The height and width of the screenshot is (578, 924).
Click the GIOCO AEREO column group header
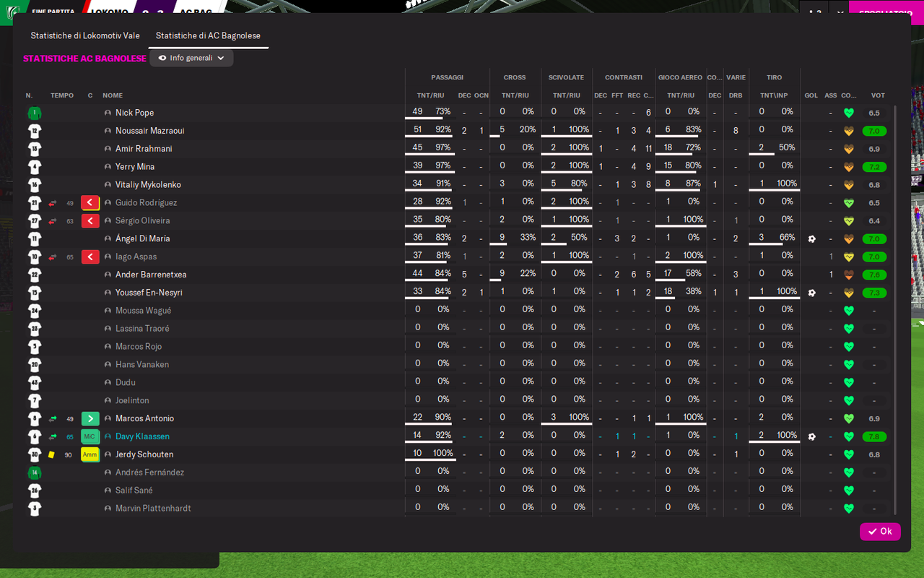pos(681,77)
